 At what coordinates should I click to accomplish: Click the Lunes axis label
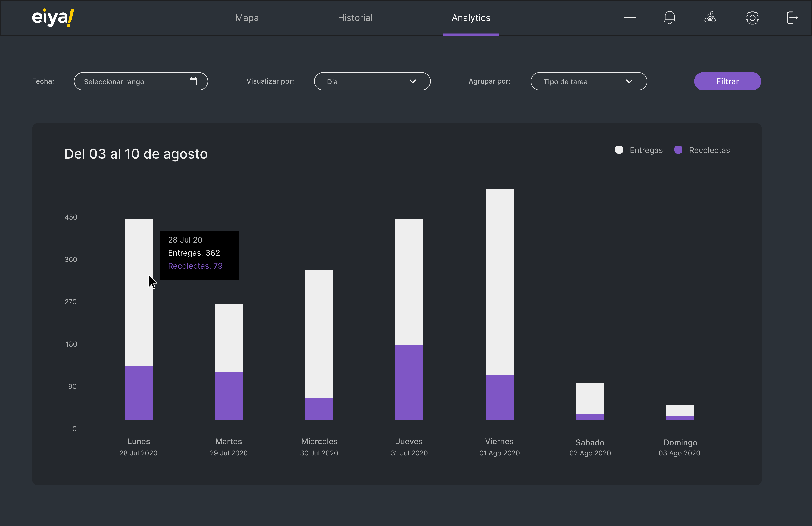coord(139,441)
